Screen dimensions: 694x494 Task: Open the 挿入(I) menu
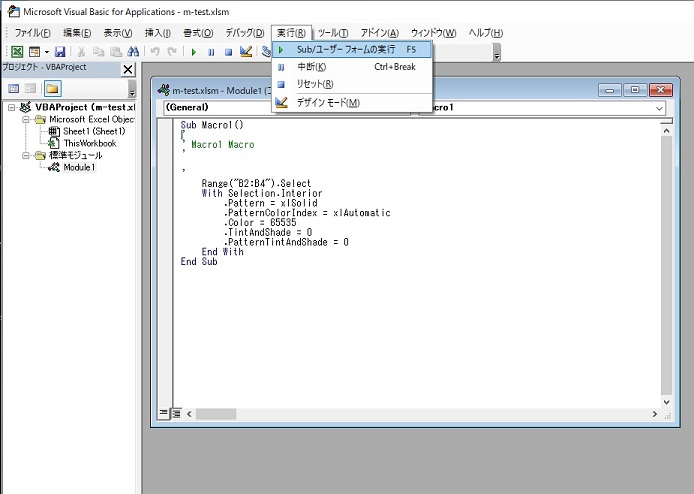click(x=158, y=33)
